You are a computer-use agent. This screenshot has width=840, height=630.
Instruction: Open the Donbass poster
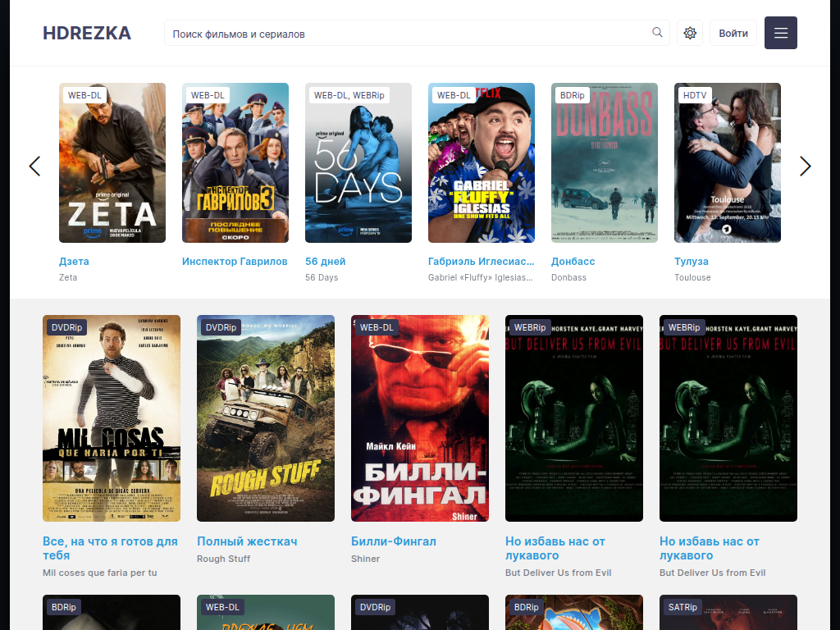click(605, 163)
